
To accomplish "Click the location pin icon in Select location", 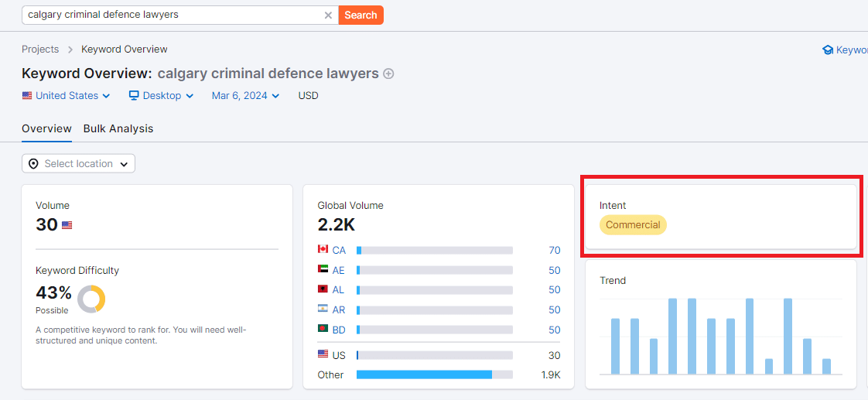I will [33, 164].
